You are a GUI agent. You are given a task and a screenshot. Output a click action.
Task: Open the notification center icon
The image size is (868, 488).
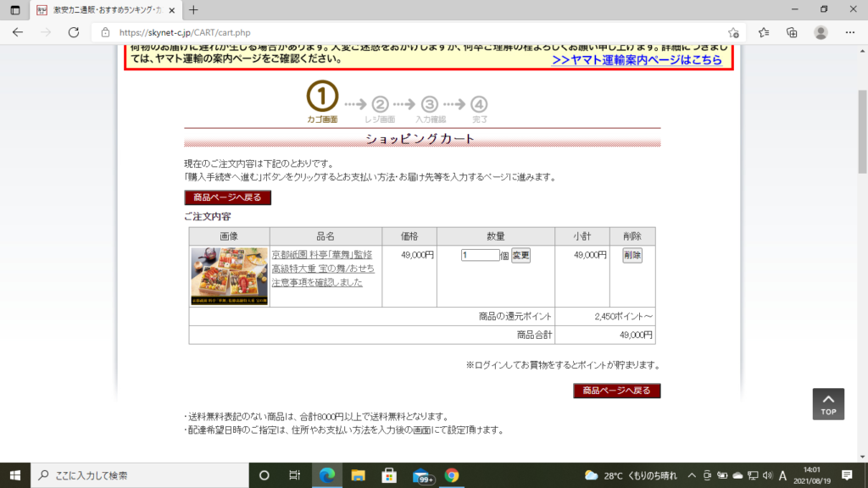tap(847, 475)
